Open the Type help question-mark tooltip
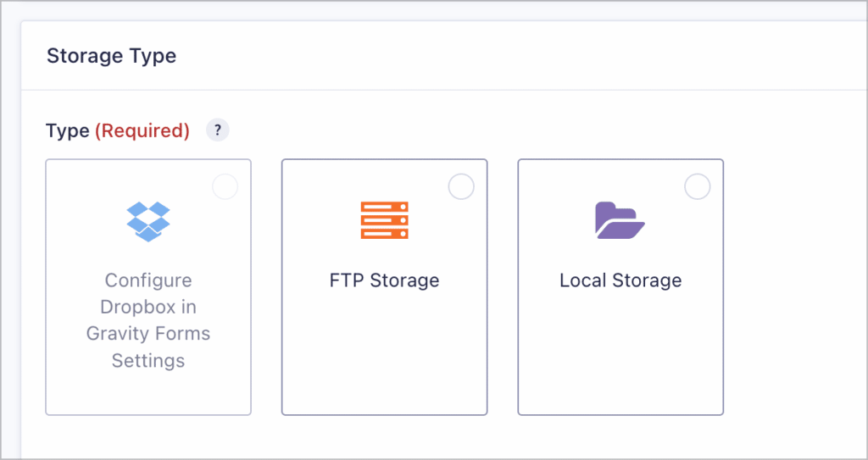 [x=218, y=130]
